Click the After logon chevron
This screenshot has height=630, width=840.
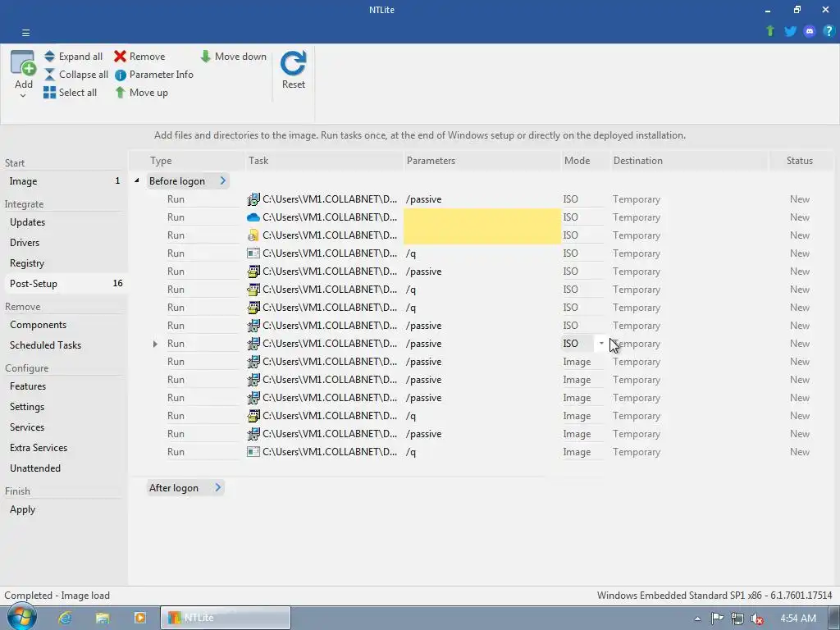[218, 487]
